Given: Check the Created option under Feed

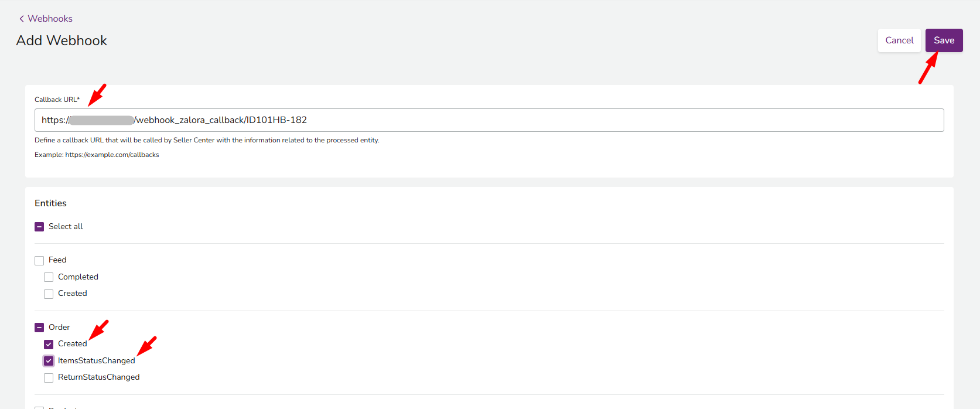Looking at the screenshot, I should click(49, 294).
